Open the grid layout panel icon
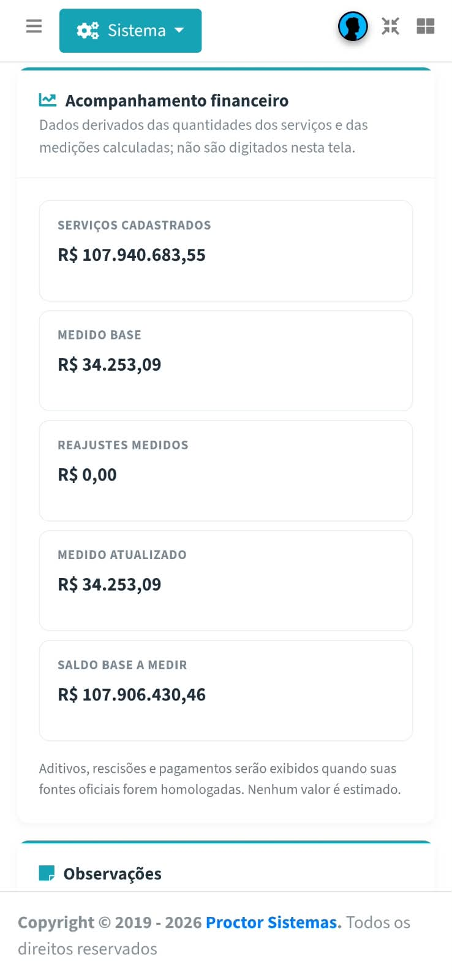The height and width of the screenshot is (980, 452). (x=426, y=26)
